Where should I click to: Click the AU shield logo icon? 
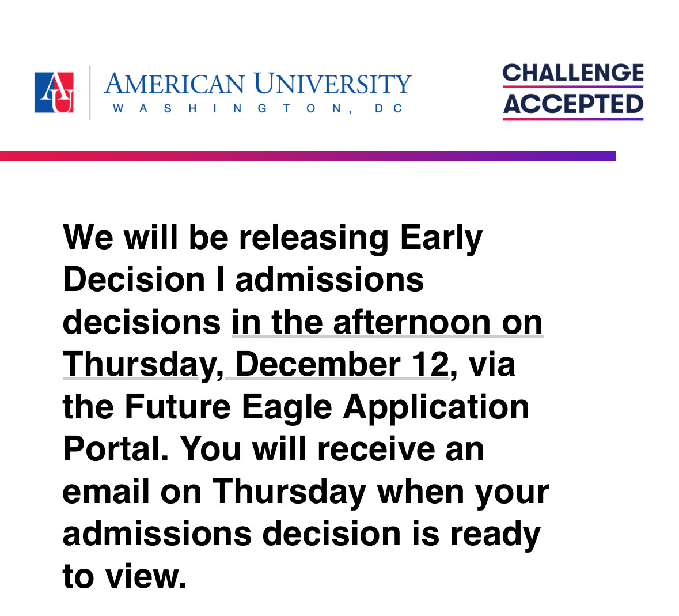tap(54, 92)
